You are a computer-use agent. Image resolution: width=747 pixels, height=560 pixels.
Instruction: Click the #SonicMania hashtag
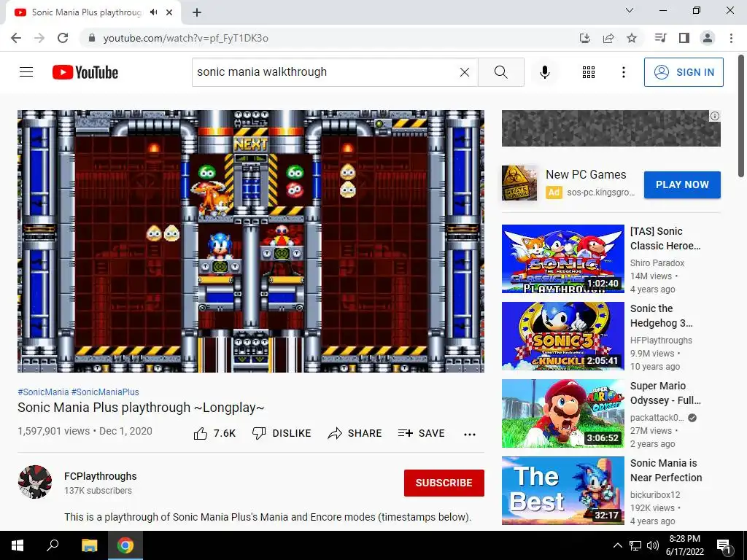(x=43, y=392)
